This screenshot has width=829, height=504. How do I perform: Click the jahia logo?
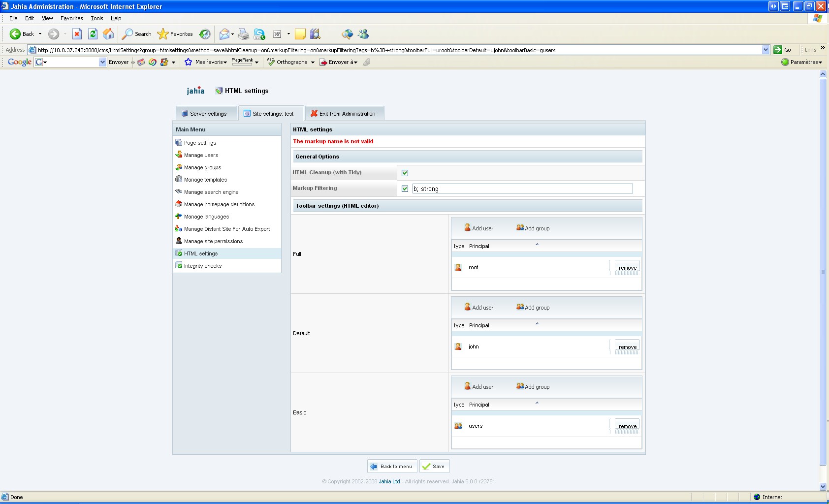pyautogui.click(x=195, y=90)
